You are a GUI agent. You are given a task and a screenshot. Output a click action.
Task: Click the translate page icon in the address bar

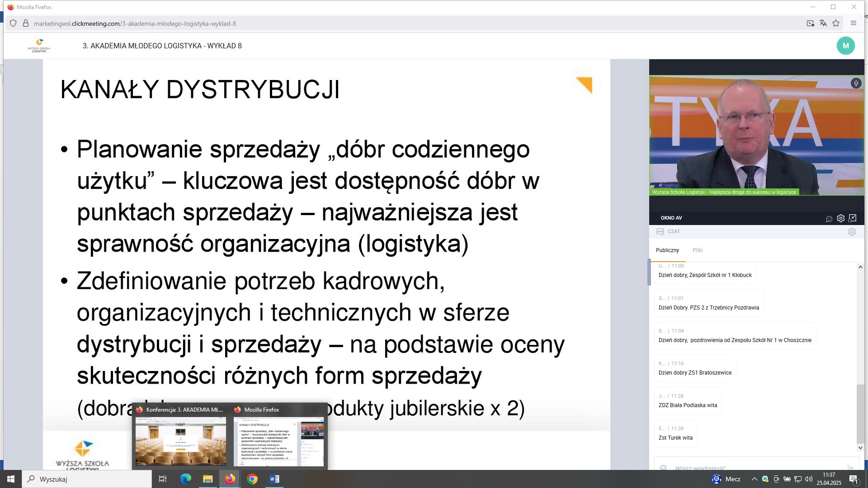[823, 23]
